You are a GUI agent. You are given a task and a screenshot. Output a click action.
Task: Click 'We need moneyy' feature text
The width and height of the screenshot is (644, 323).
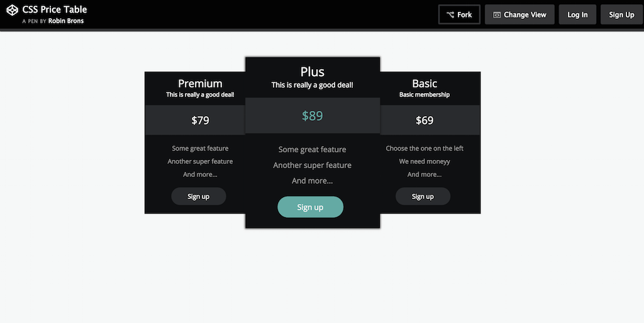[425, 161]
